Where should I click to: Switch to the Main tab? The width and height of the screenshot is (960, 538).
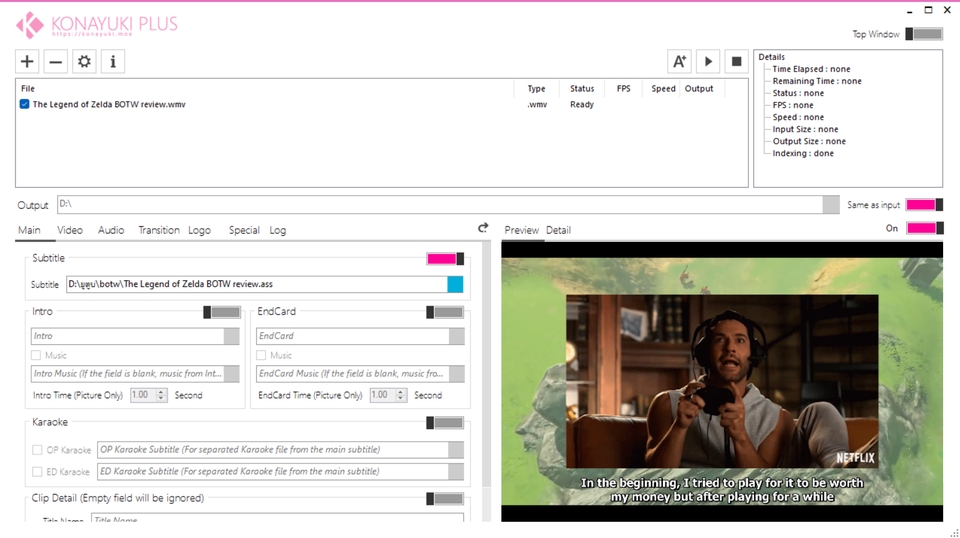click(29, 230)
